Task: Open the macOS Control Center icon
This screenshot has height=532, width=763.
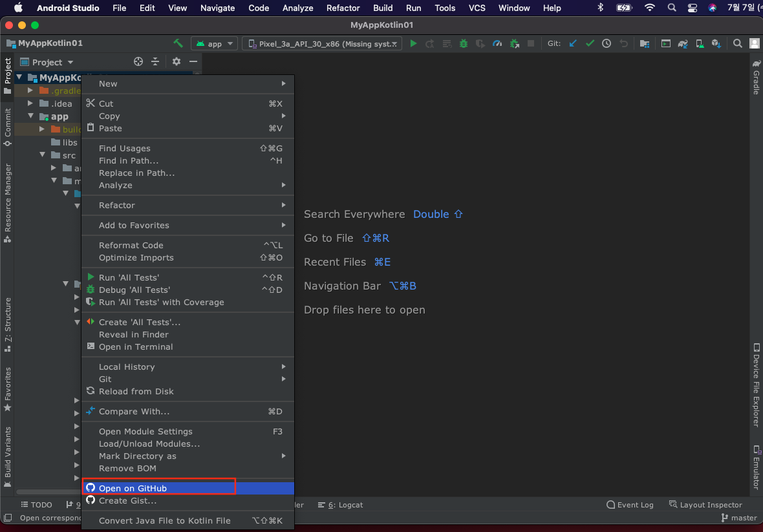Action: [x=692, y=8]
